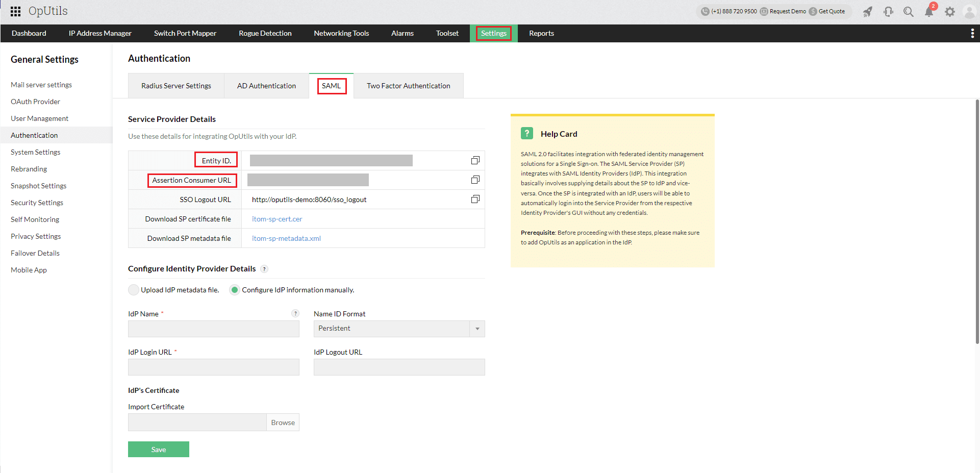Open the search magnifier icon
This screenshot has width=980, height=473.
909,11
